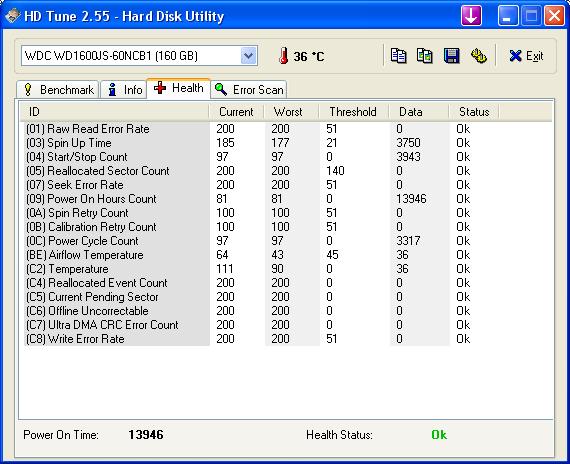Click the red cross Health tab icon
Screen dimensions: 570x464
160,88
